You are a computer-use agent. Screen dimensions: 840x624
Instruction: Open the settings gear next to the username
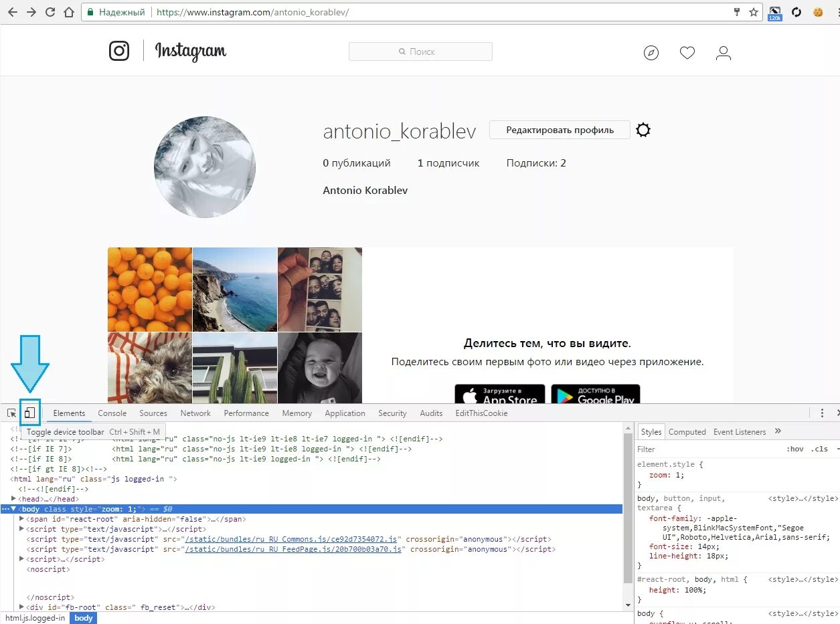coord(643,130)
